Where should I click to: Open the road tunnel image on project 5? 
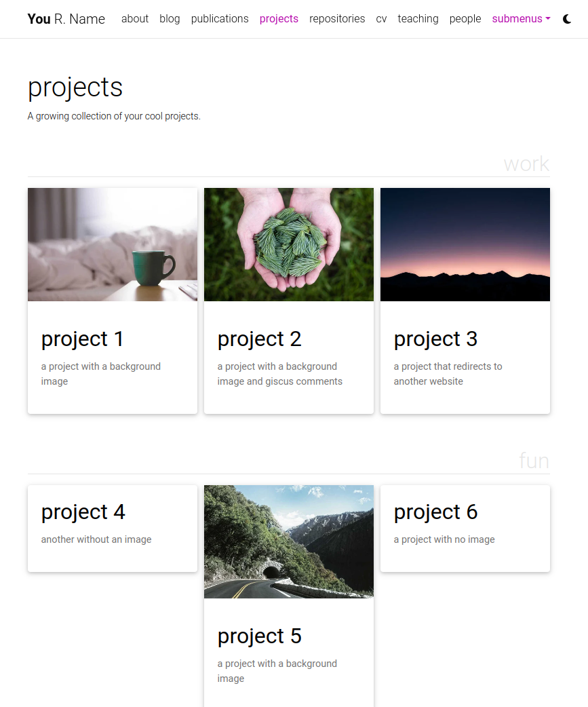click(288, 541)
